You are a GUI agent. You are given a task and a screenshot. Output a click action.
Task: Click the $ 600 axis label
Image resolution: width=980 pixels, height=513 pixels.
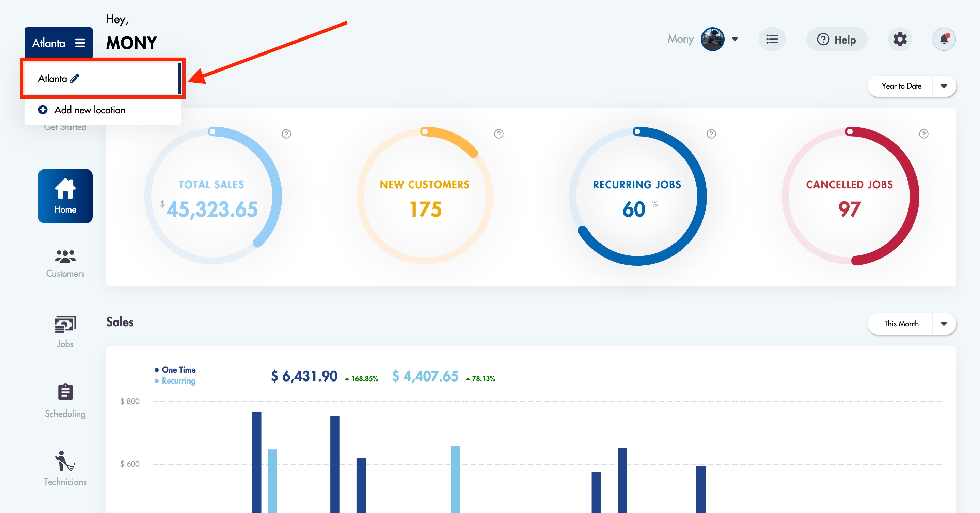click(x=130, y=464)
